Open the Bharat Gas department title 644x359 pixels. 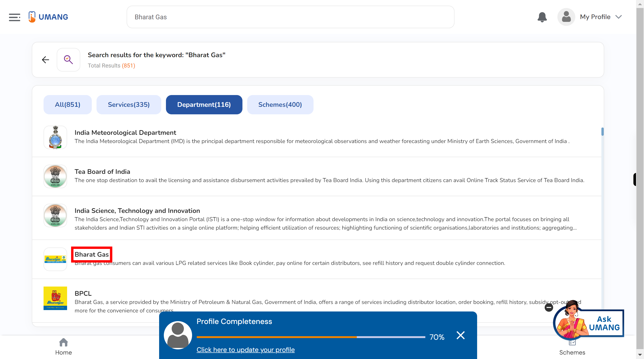pos(92,254)
